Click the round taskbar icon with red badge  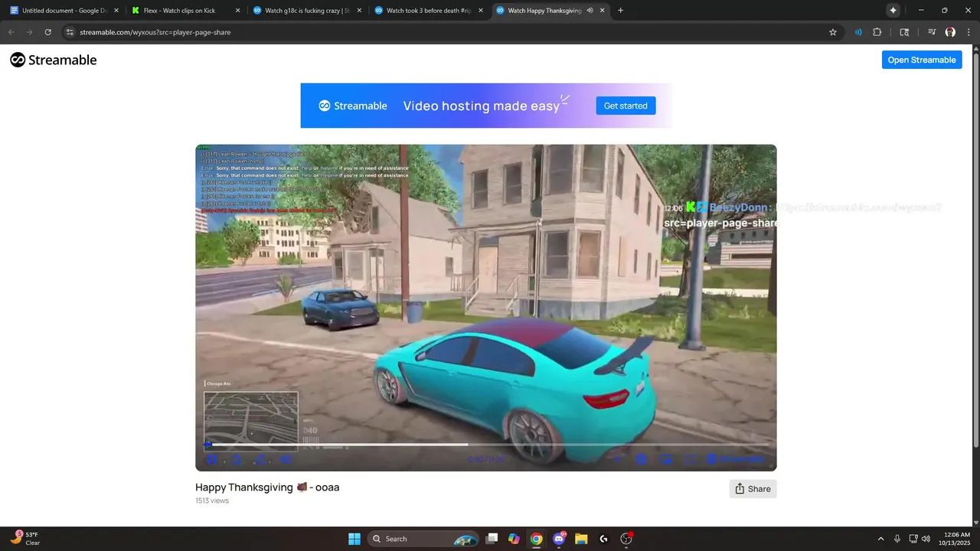pyautogui.click(x=626, y=539)
